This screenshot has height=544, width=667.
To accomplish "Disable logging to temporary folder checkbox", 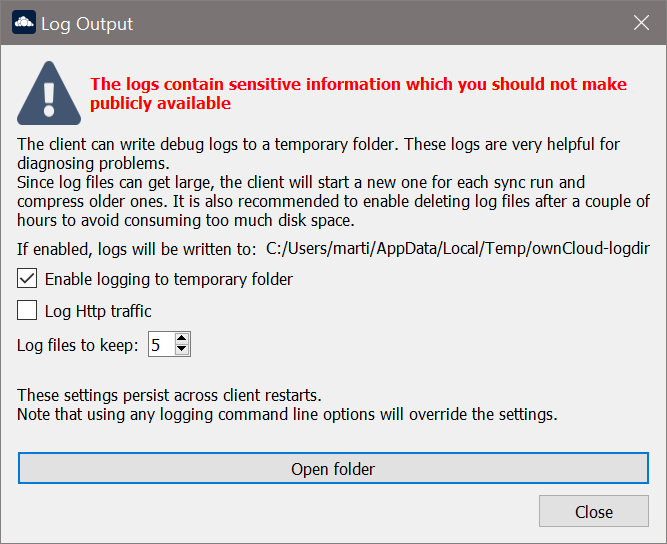I will coord(28,279).
